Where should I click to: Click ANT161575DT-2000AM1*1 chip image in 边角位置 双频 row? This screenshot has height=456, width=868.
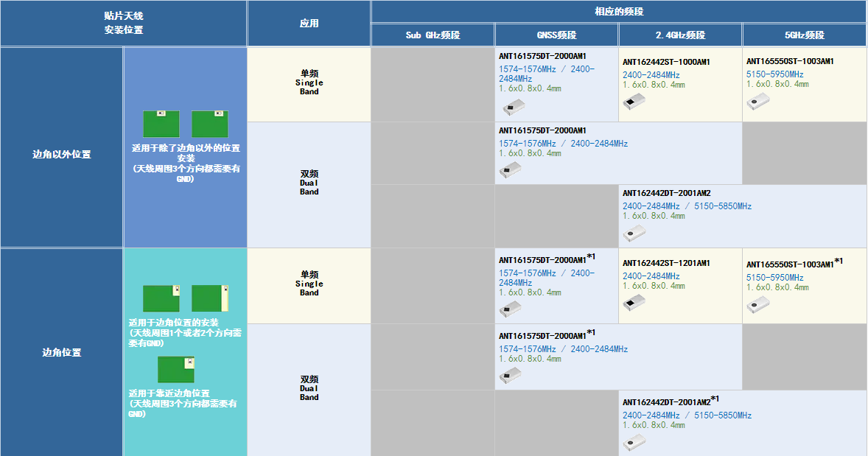click(x=510, y=376)
